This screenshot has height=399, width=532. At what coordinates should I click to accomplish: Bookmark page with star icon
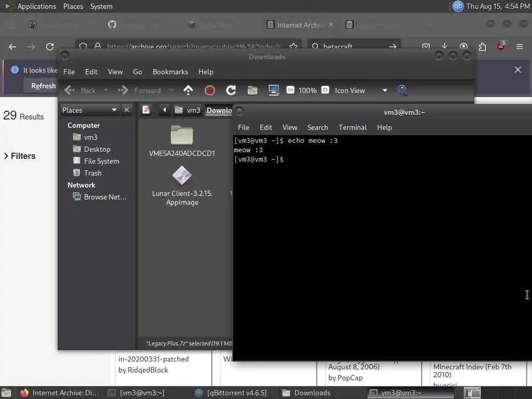point(294,46)
